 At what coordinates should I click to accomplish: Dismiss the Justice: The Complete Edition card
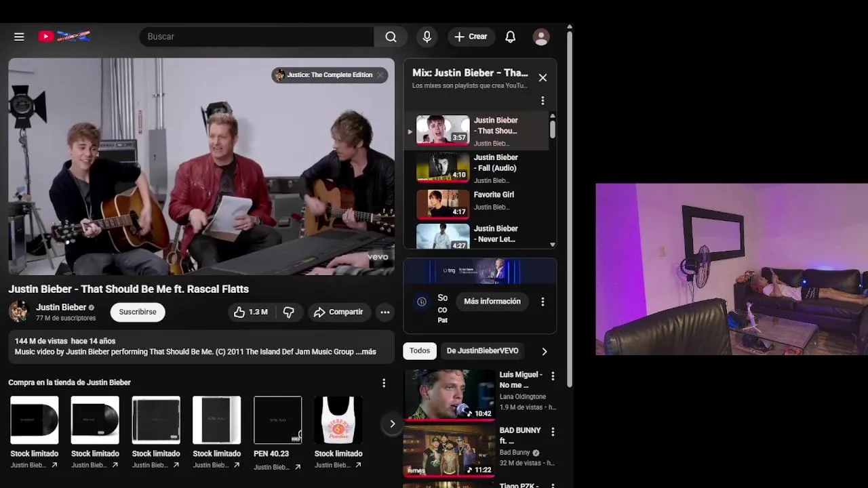380,75
